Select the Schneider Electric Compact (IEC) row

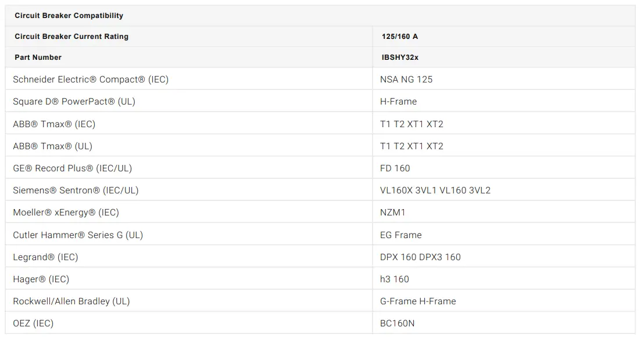point(91,80)
